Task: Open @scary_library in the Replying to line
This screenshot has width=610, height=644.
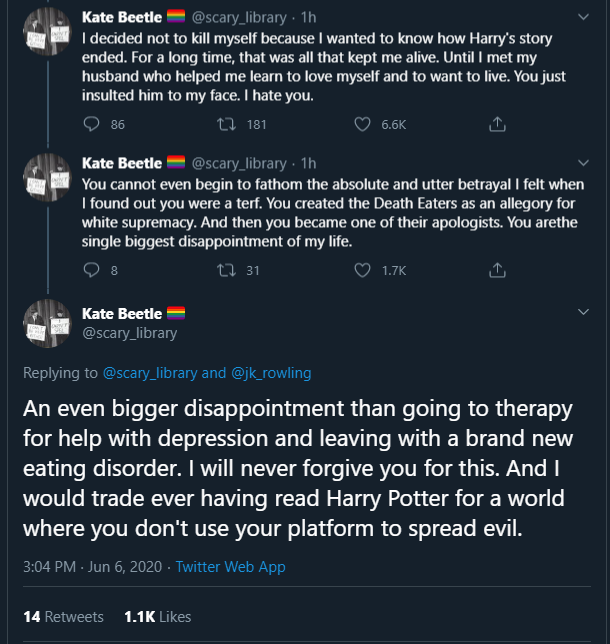Action: tap(150, 373)
